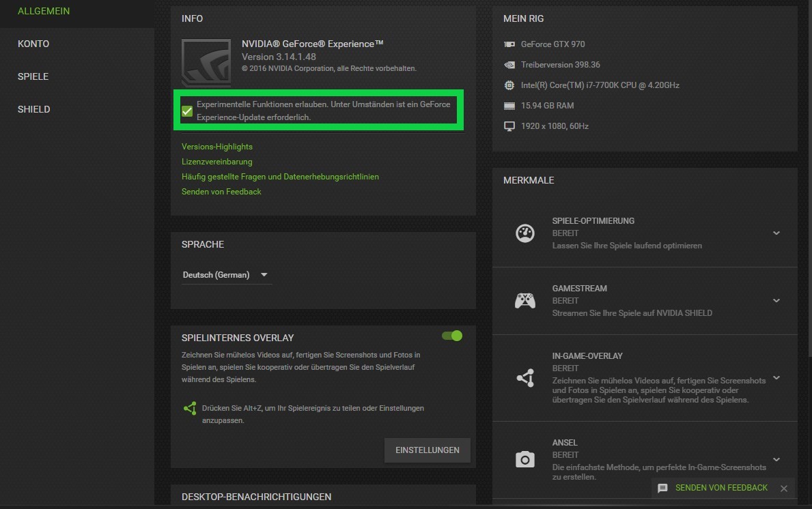Expand the Spiele-Optimierung feature section
The image size is (812, 509).
click(x=776, y=233)
